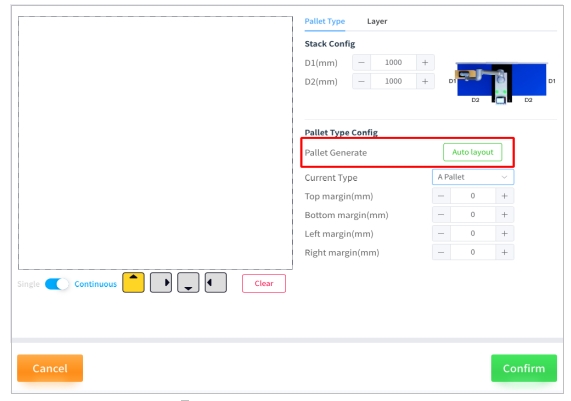Increase D2(mm) with plus button

click(425, 81)
